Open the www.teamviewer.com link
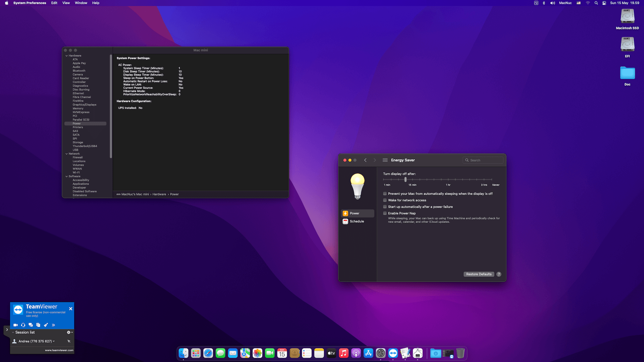Screen dimensions: 644x362 59,350
